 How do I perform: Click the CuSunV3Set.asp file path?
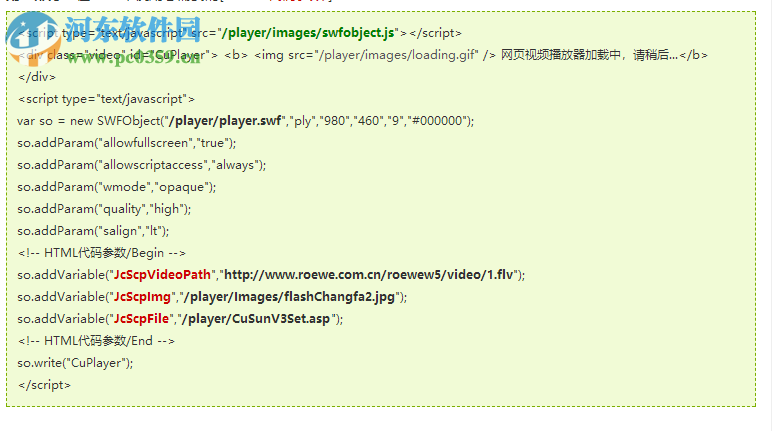[256, 319]
